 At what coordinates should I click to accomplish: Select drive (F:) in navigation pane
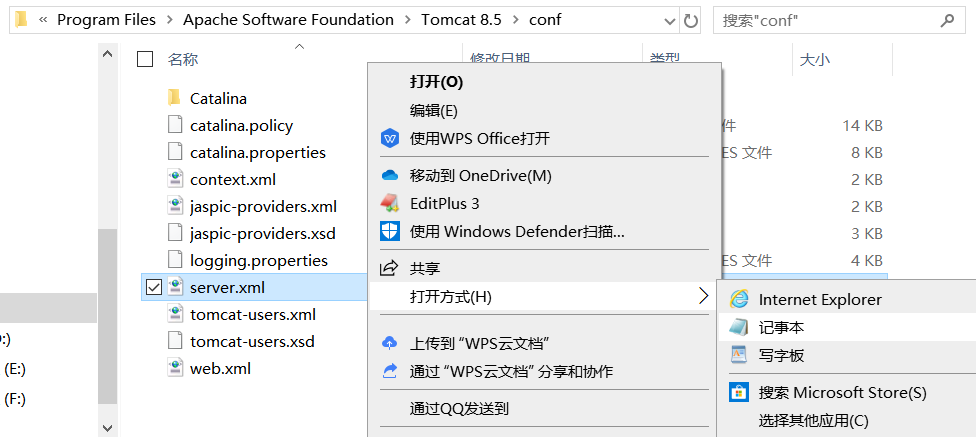coord(15,398)
